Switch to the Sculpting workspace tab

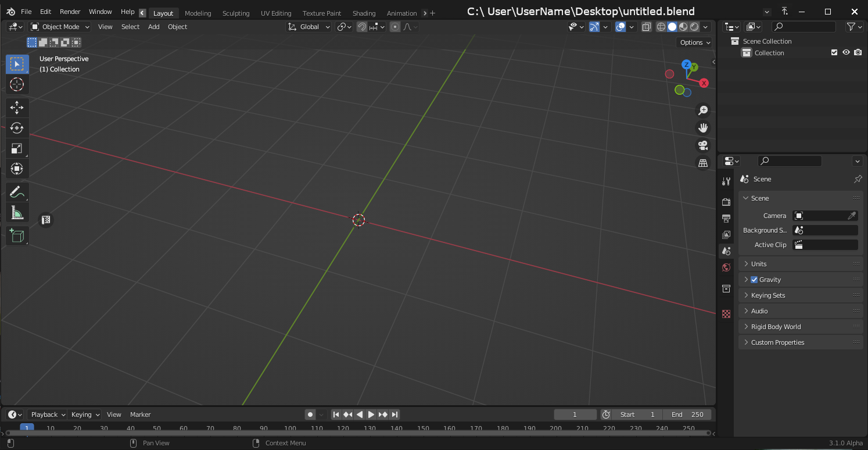236,13
